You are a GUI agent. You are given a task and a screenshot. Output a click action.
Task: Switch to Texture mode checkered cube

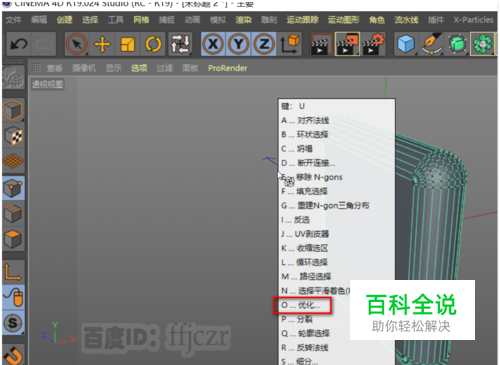13,136
